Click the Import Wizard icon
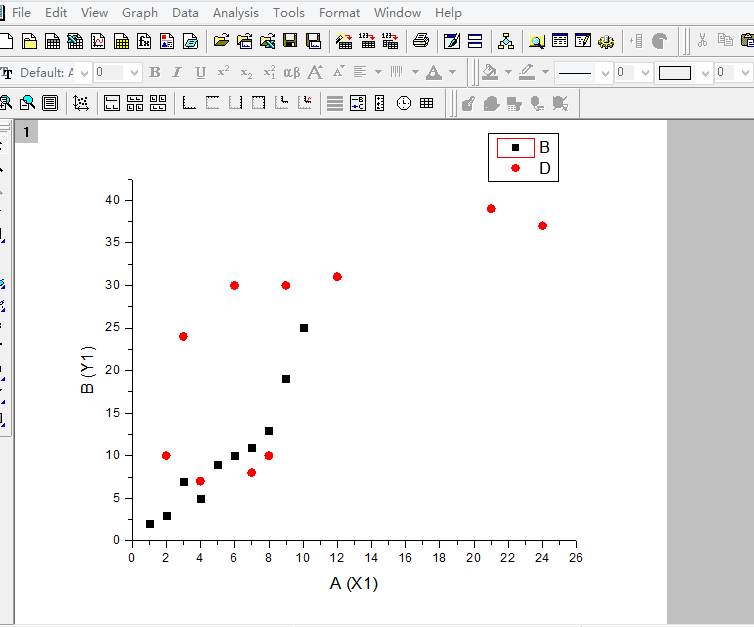Viewport: 754px width, 627px height. tap(344, 41)
